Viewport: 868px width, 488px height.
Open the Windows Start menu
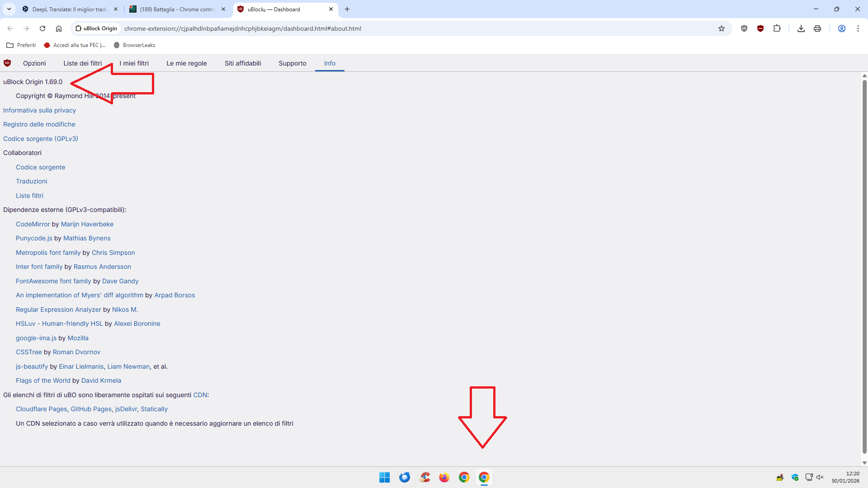tap(385, 477)
